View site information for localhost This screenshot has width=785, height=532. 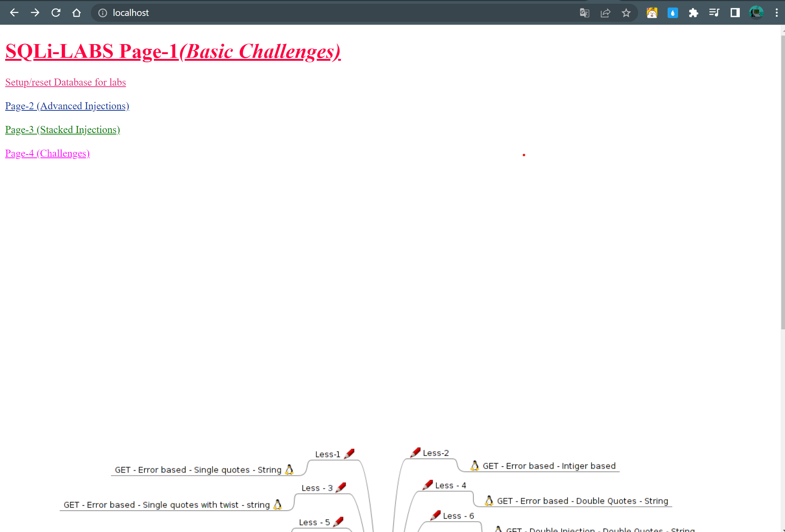point(103,13)
